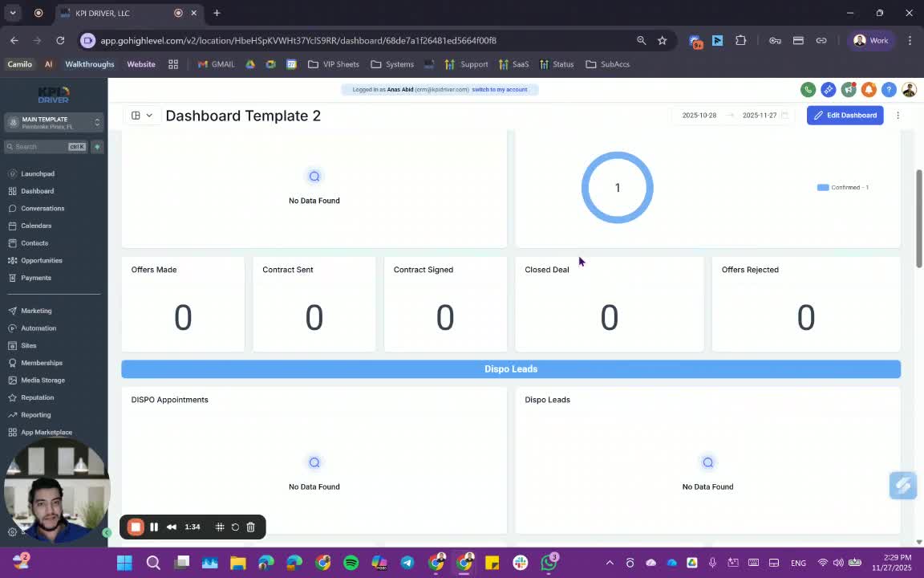Bookmark this page with star icon
The image size is (924, 578).
pos(662,40)
